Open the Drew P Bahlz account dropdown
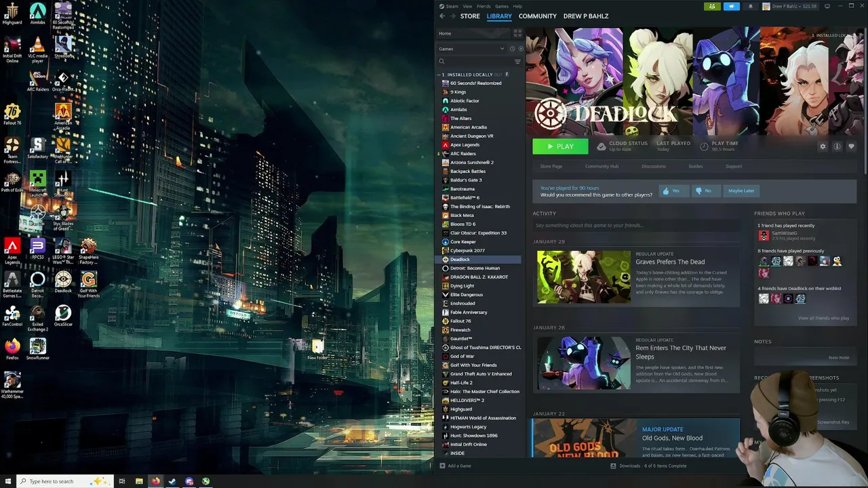This screenshot has height=488, width=868. pos(790,6)
